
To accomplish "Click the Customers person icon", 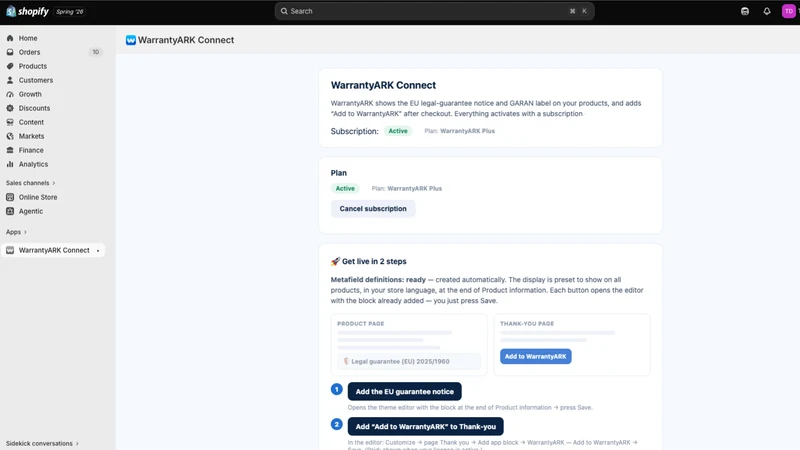I will (x=10, y=80).
